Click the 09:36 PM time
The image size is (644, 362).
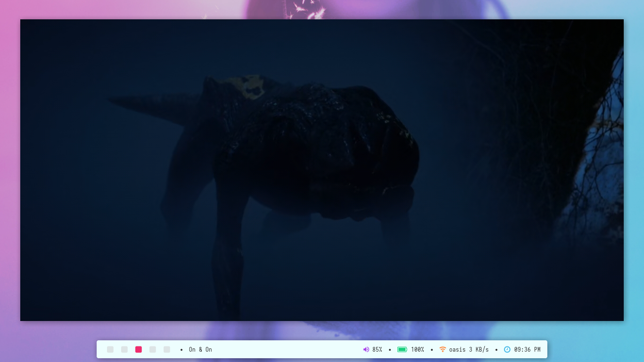pyautogui.click(x=527, y=349)
